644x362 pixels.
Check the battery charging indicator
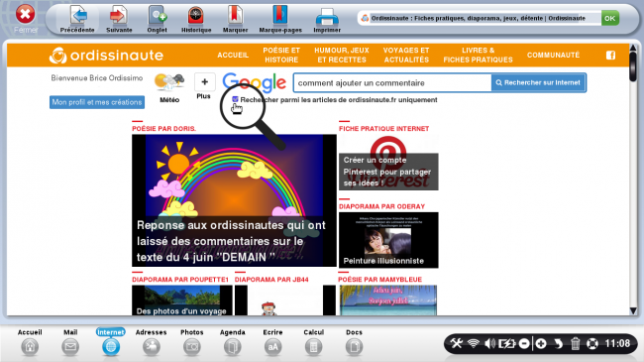[x=507, y=343]
